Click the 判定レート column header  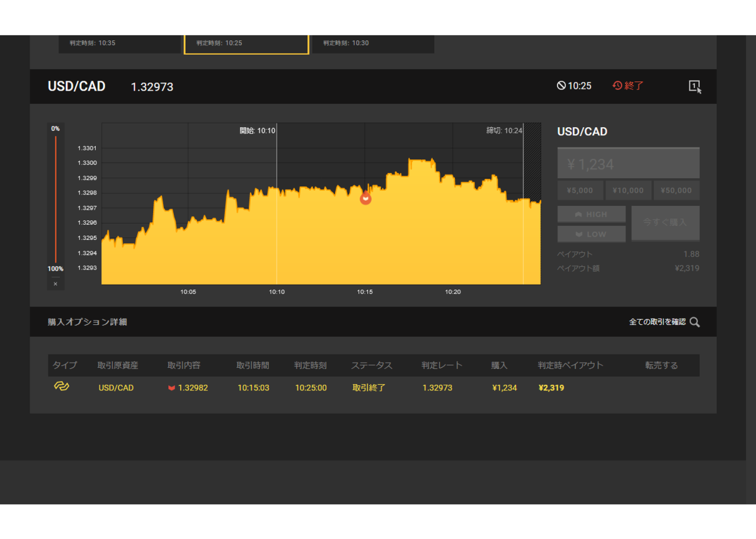click(x=442, y=365)
